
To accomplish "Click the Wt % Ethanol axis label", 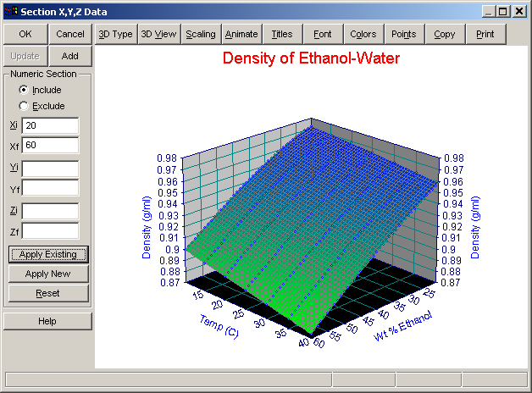I will tap(402, 325).
